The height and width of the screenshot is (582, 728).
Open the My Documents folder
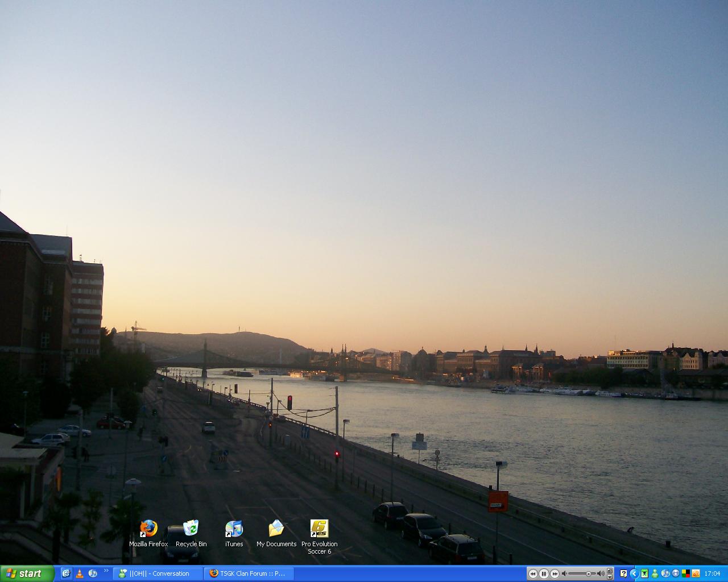(276, 527)
